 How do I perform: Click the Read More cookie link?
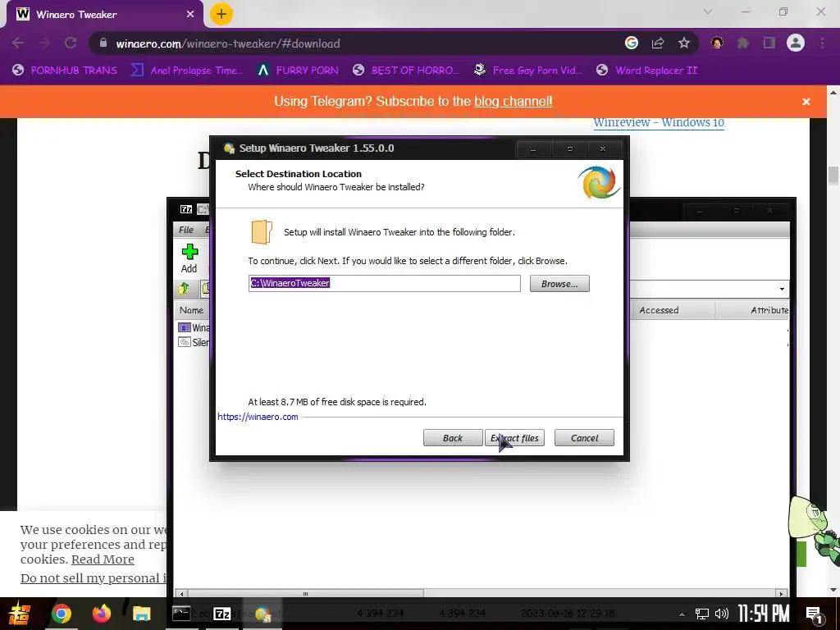[103, 559]
